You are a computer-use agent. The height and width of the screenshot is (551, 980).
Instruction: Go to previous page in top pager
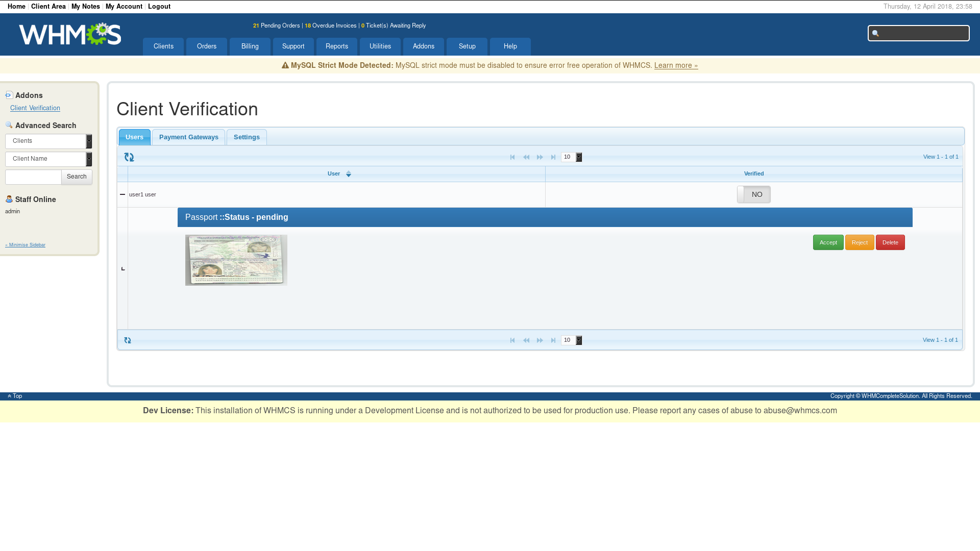click(x=526, y=157)
